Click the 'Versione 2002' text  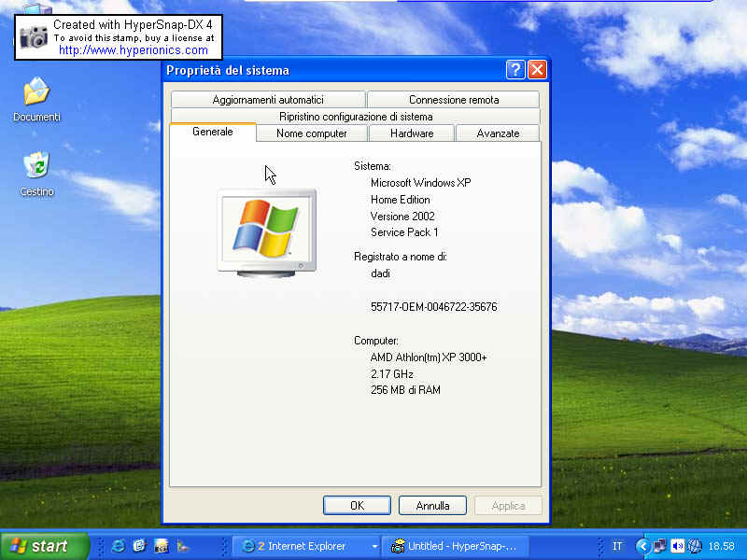402,217
